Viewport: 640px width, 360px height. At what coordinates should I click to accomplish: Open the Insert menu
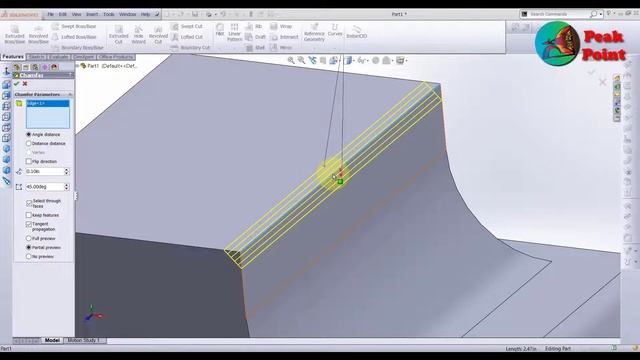pos(92,14)
